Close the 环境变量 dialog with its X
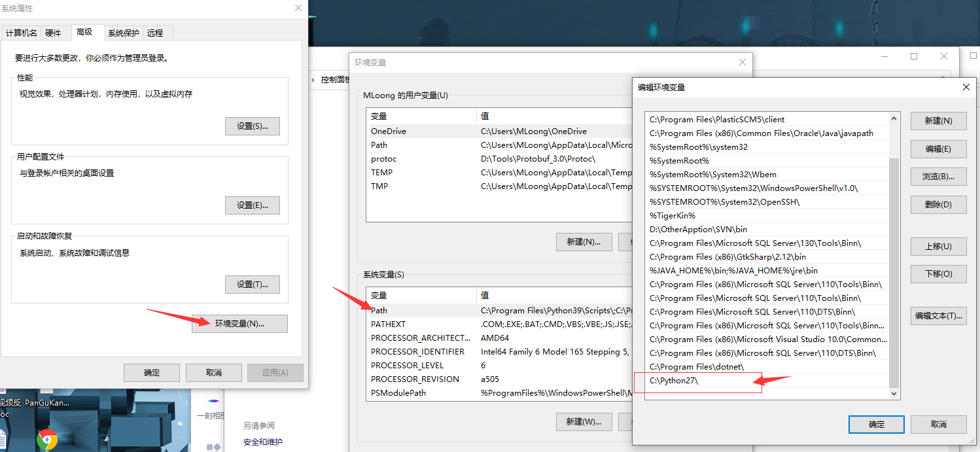Image resolution: width=980 pixels, height=452 pixels. coord(742,62)
